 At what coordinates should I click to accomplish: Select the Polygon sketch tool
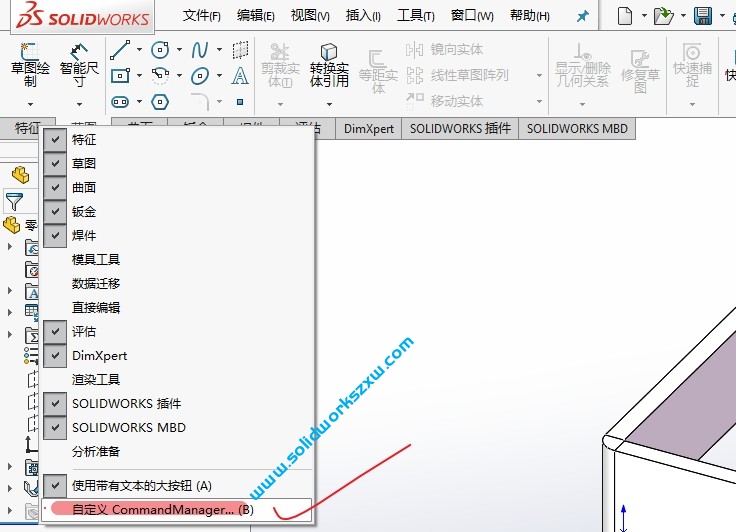coord(160,101)
